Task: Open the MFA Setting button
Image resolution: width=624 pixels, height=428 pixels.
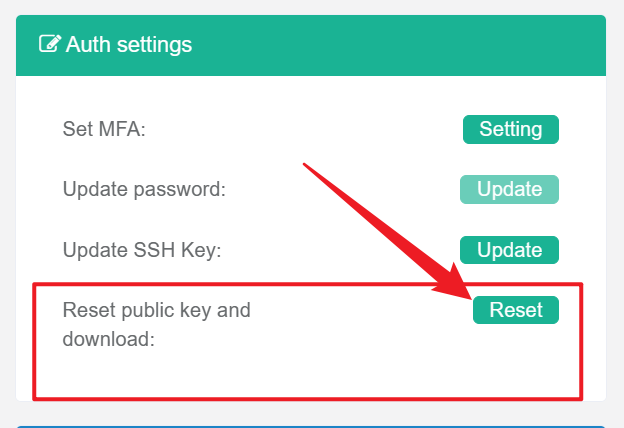Action: click(510, 129)
